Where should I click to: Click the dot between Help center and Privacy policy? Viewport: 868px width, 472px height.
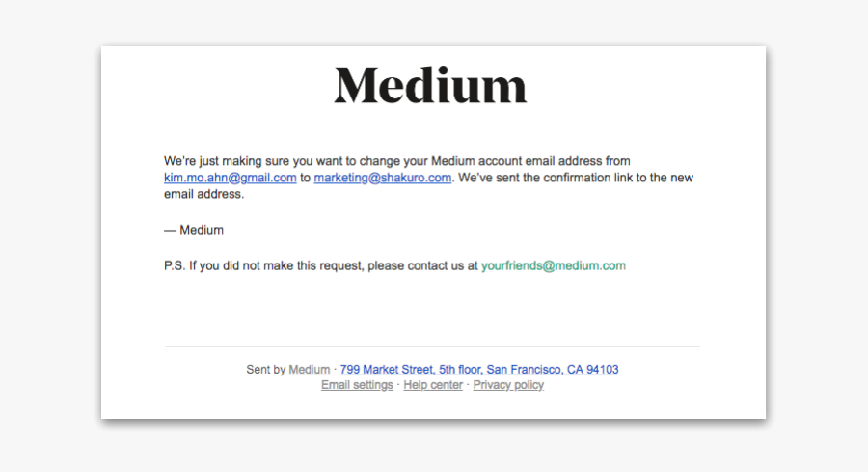[x=468, y=385]
